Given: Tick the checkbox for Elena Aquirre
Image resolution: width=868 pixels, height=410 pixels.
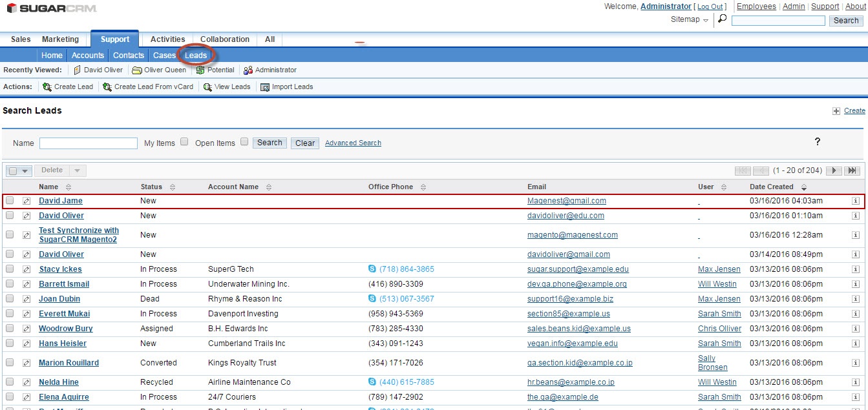Looking at the screenshot, I should 10,396.
